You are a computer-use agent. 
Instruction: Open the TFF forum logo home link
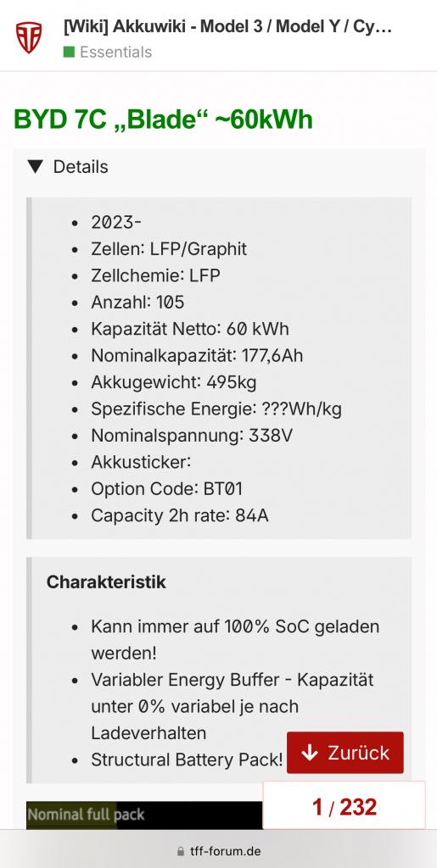click(29, 37)
